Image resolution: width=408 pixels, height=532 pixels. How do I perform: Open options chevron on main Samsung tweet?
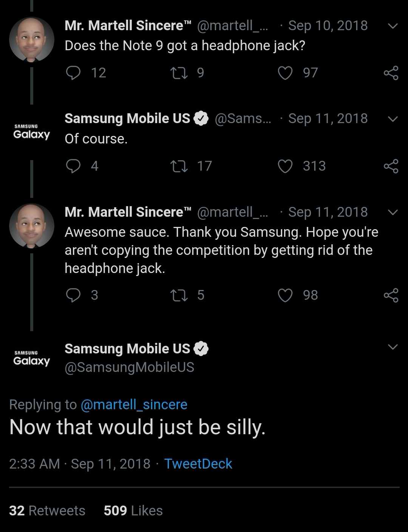point(393,347)
